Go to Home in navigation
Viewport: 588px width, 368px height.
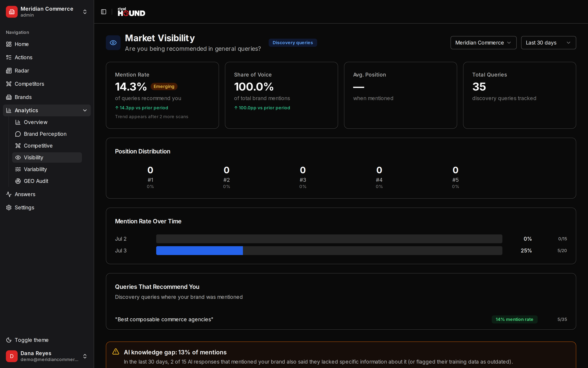(x=47, y=44)
